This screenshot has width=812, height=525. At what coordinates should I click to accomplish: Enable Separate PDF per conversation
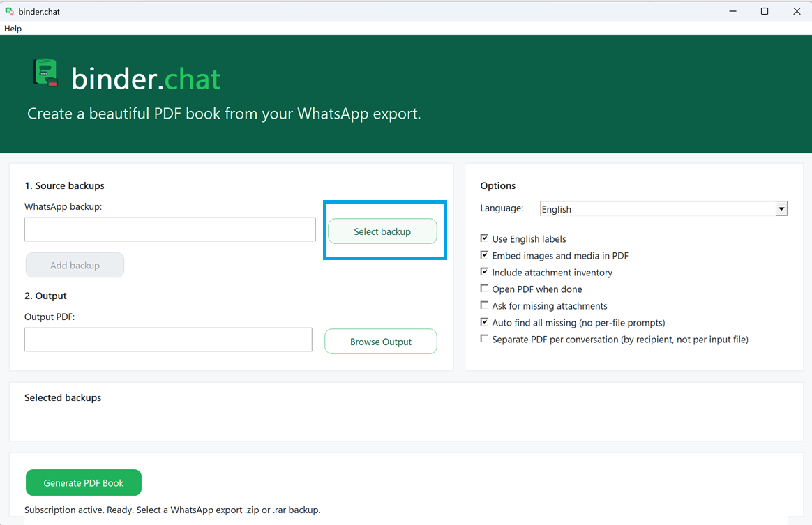click(x=484, y=339)
